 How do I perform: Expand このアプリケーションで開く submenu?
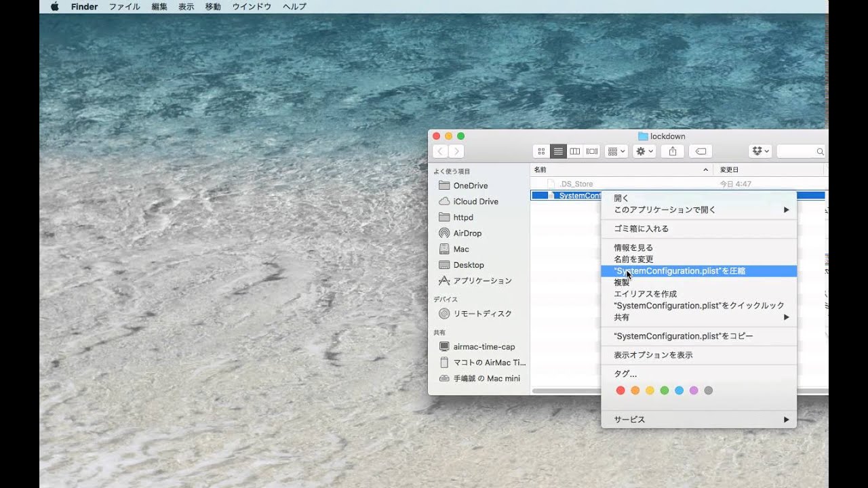click(x=698, y=209)
